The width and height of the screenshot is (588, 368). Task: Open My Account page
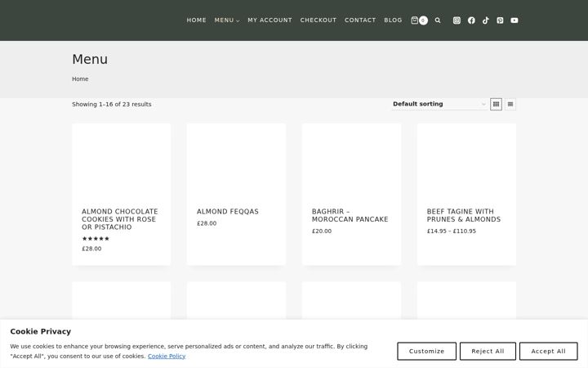[x=270, y=20]
